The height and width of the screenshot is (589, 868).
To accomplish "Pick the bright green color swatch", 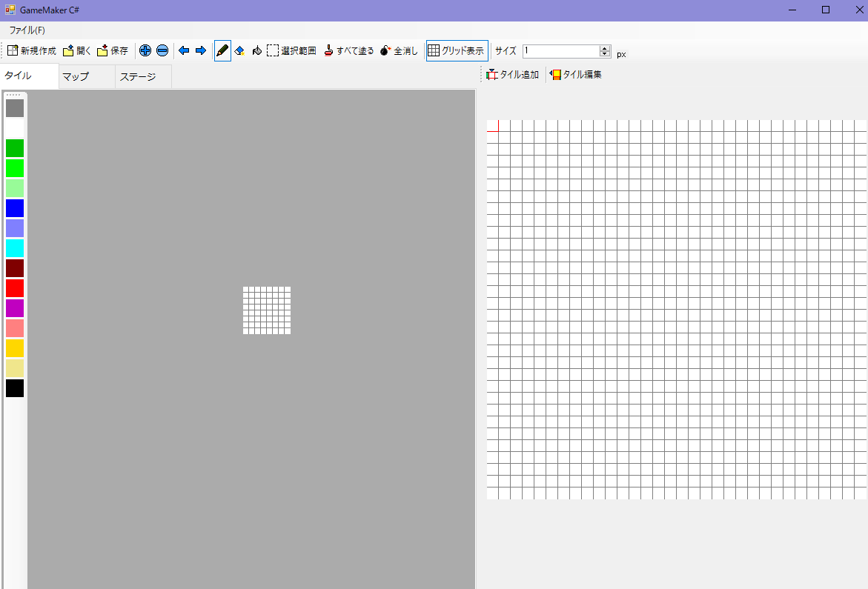I will (15, 168).
